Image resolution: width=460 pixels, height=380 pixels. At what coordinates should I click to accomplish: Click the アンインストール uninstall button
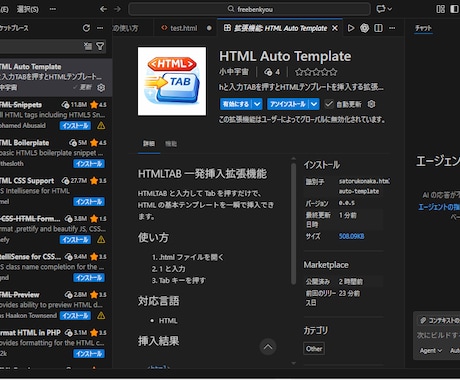point(288,104)
